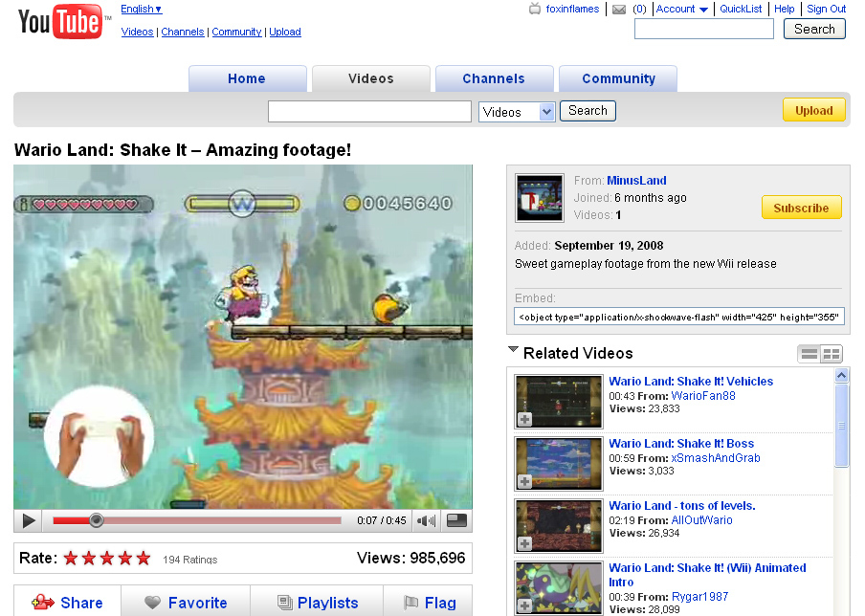The height and width of the screenshot is (616, 865).
Task: Add Wario Land Vehicles video to QuickList
Action: pyautogui.click(x=524, y=420)
